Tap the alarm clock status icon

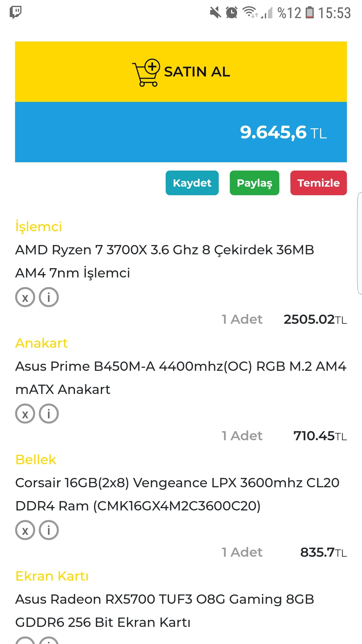click(x=232, y=12)
